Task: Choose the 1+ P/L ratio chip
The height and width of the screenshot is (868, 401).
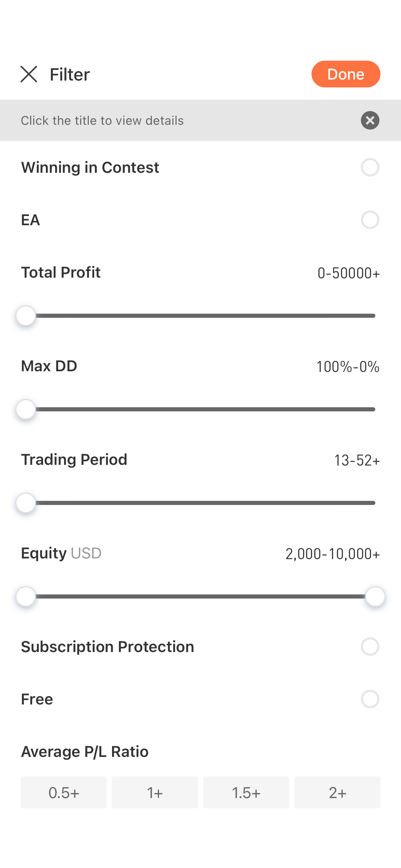Action: click(155, 792)
